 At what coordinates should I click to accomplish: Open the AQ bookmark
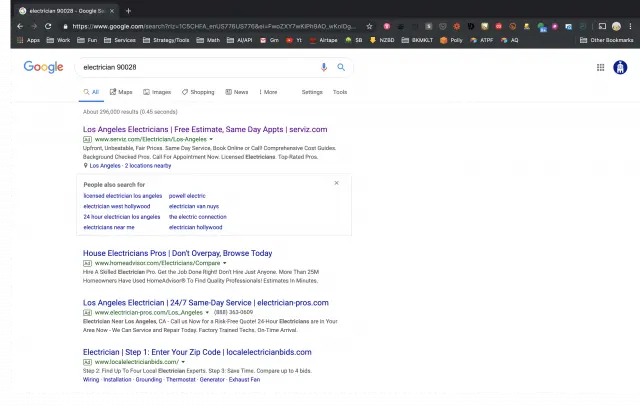(509, 40)
